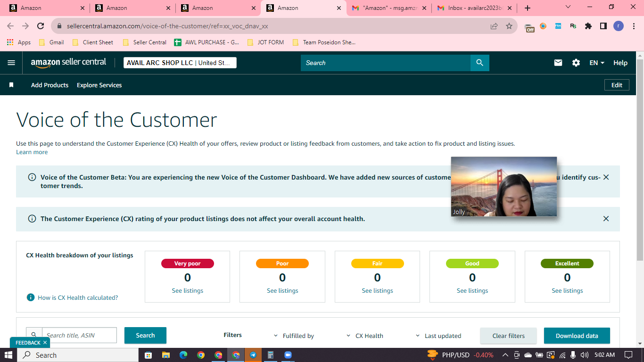The height and width of the screenshot is (362, 644).
Task: Reload the page with the refresh icon
Action: pyautogui.click(x=41, y=26)
